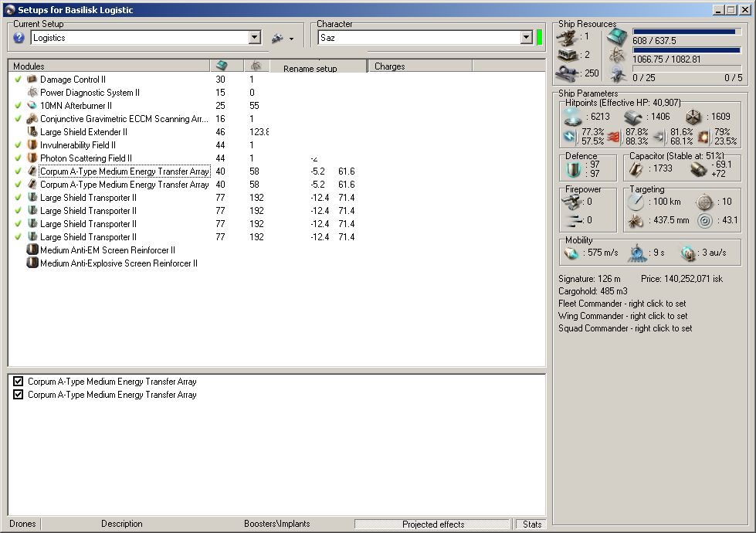Click the capacitor icon beside 1733
Image resolution: width=756 pixels, height=533 pixels.
tap(636, 169)
